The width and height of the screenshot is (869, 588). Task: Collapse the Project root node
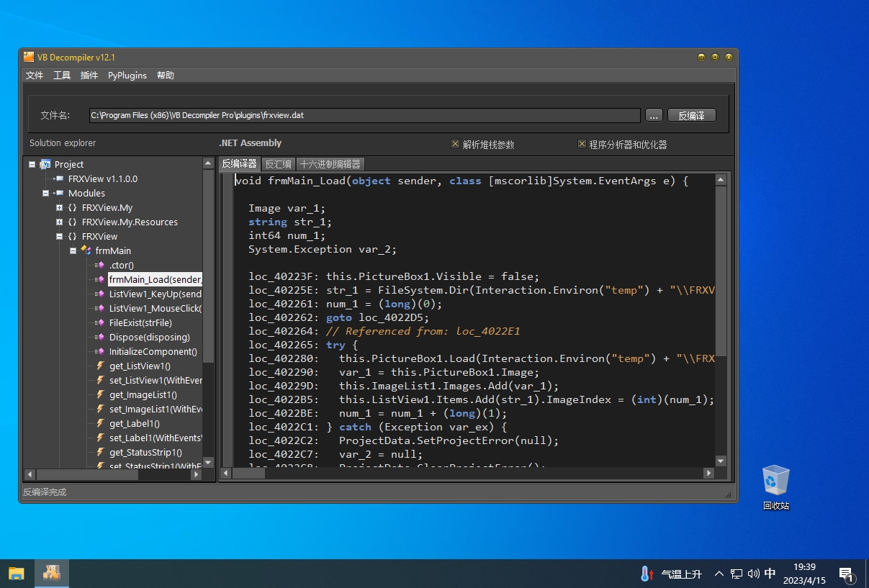click(x=32, y=164)
